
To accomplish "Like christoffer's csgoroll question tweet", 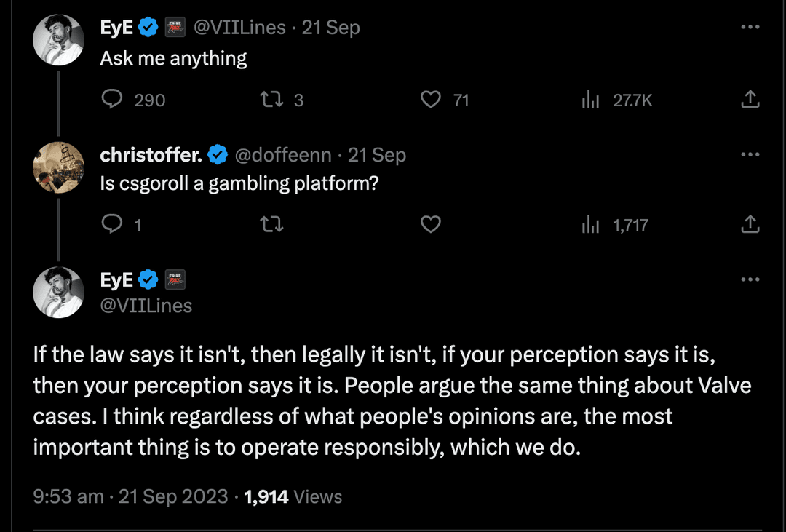I will tap(432, 226).
